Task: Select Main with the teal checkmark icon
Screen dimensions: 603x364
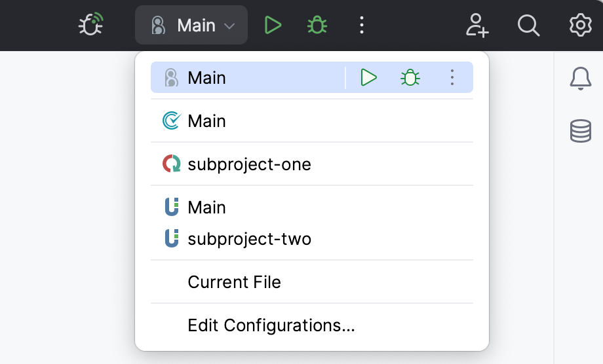Action: tap(207, 121)
